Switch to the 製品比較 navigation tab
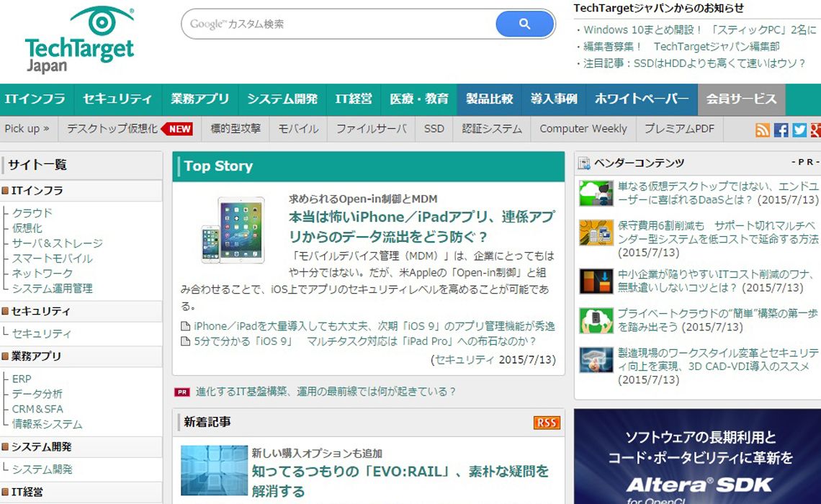 pos(489,99)
